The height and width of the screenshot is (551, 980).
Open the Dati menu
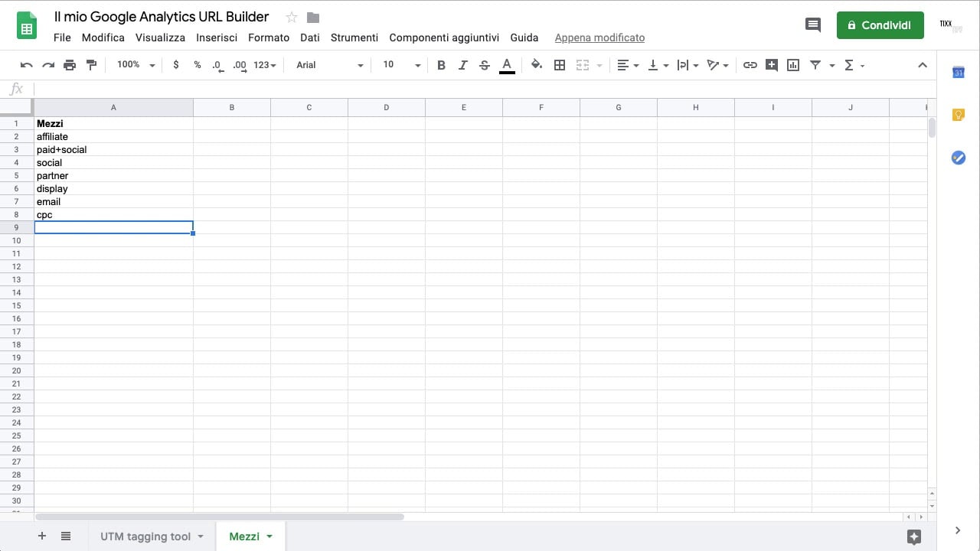(310, 37)
